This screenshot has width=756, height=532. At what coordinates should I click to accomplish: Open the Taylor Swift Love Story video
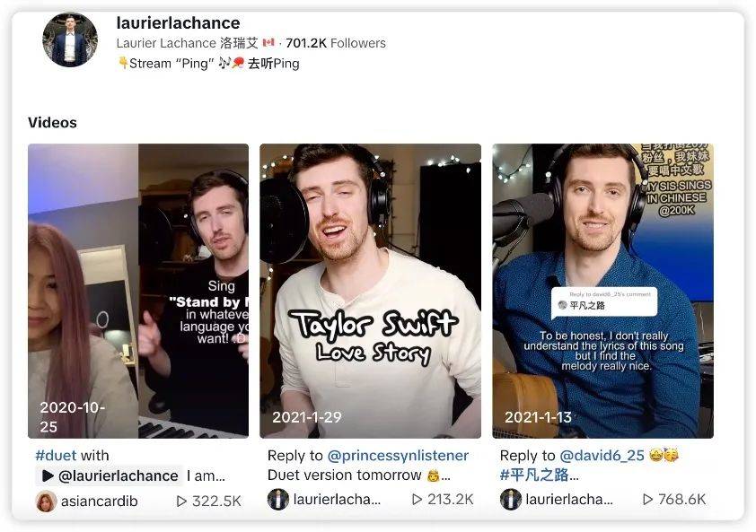click(x=370, y=291)
